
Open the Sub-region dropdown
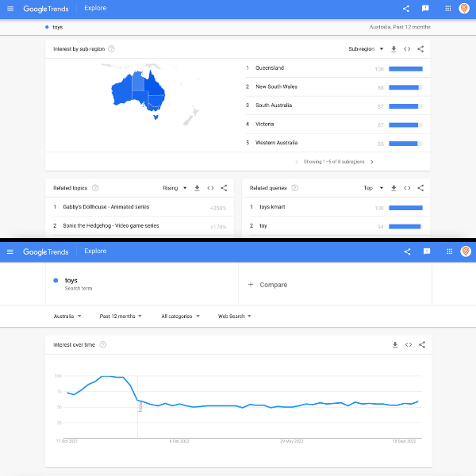(366, 49)
